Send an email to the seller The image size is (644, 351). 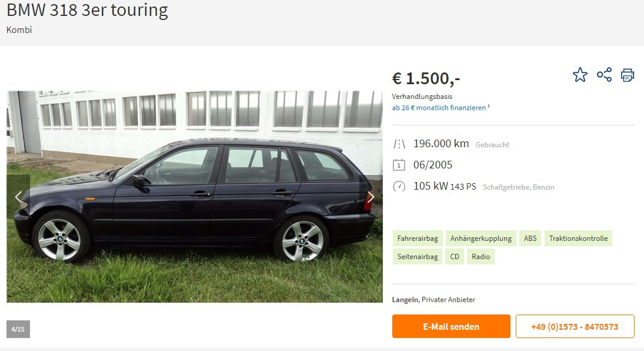pyautogui.click(x=451, y=326)
